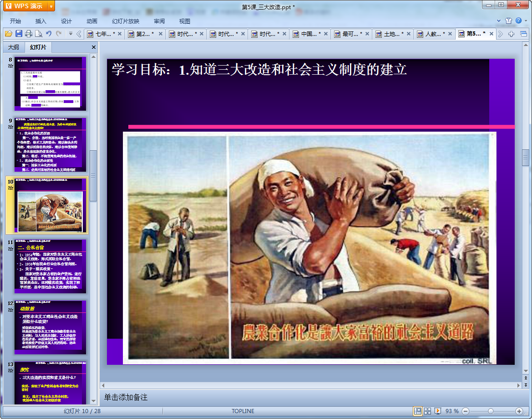This screenshot has width=532, height=419.
Task: Close the active 第5... document tab
Action: [x=491, y=34]
